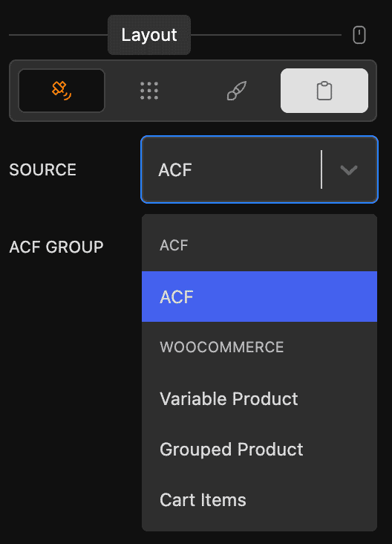Click the Layout tooltip label

click(149, 35)
